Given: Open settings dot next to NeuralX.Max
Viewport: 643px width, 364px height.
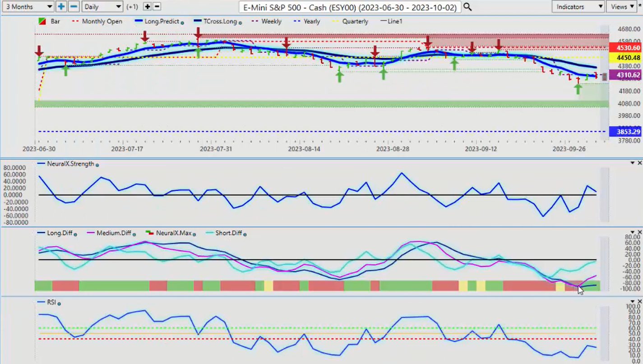Looking at the screenshot, I should pos(194,234).
